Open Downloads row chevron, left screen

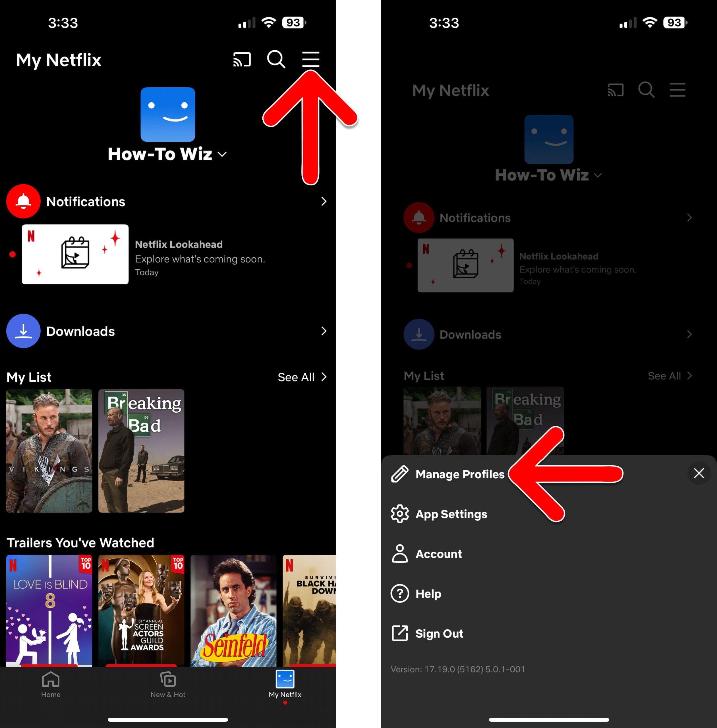[324, 331]
